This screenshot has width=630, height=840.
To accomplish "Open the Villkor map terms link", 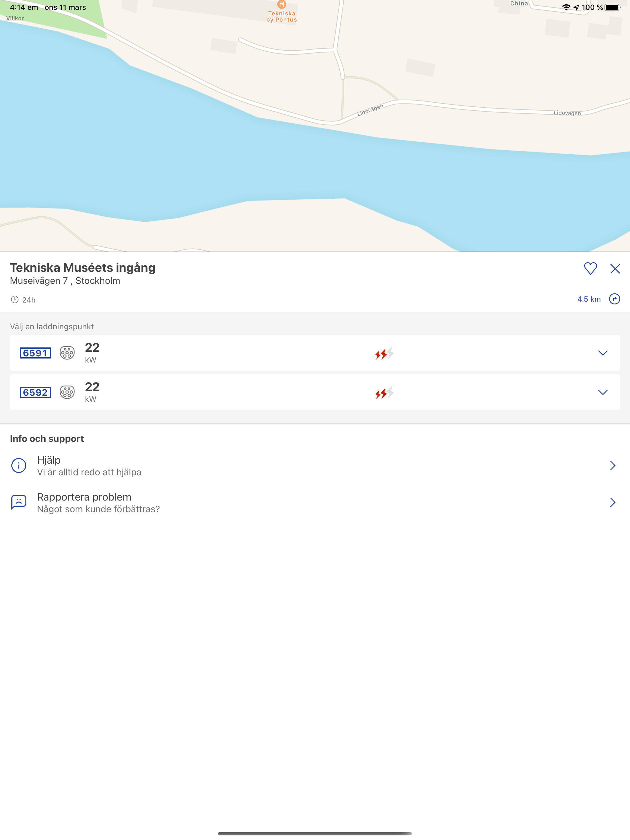I will coord(15,18).
